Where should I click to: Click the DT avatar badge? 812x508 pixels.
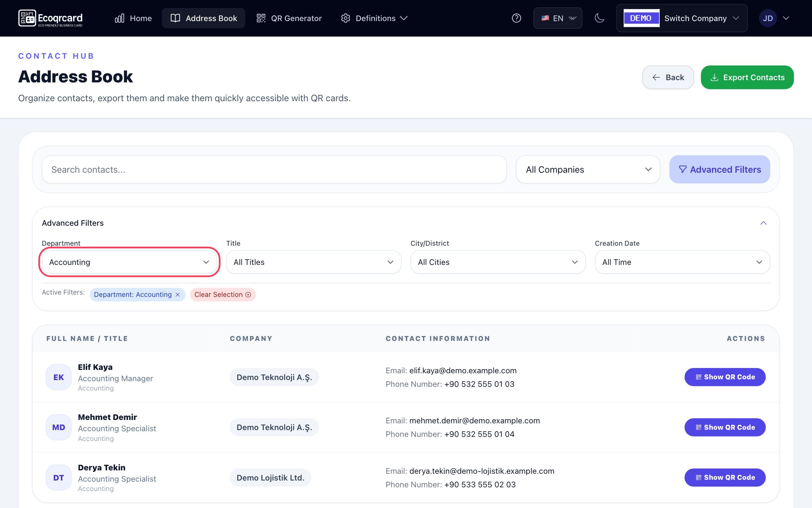[x=59, y=478]
